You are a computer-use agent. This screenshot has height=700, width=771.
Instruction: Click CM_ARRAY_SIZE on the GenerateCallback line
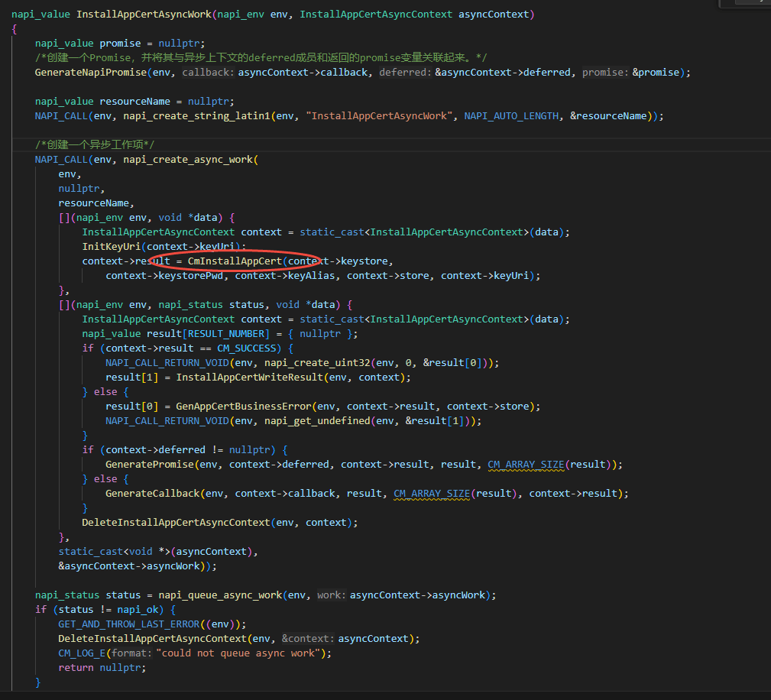coord(432,494)
